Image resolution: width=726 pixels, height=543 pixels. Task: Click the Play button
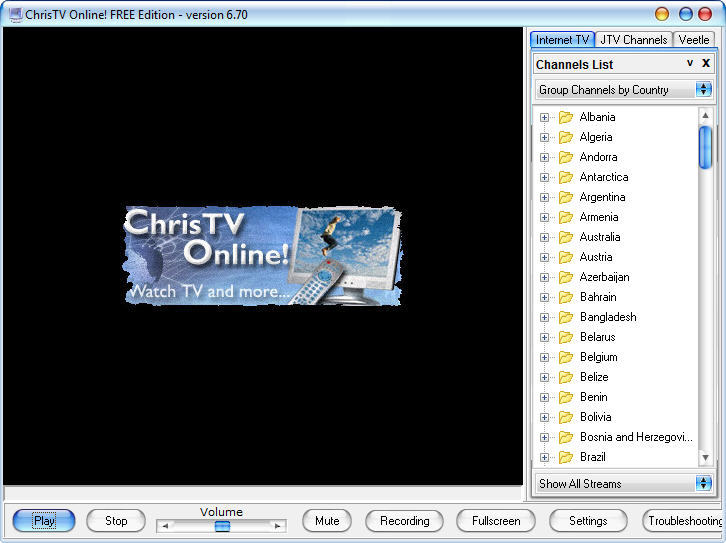pyautogui.click(x=44, y=521)
